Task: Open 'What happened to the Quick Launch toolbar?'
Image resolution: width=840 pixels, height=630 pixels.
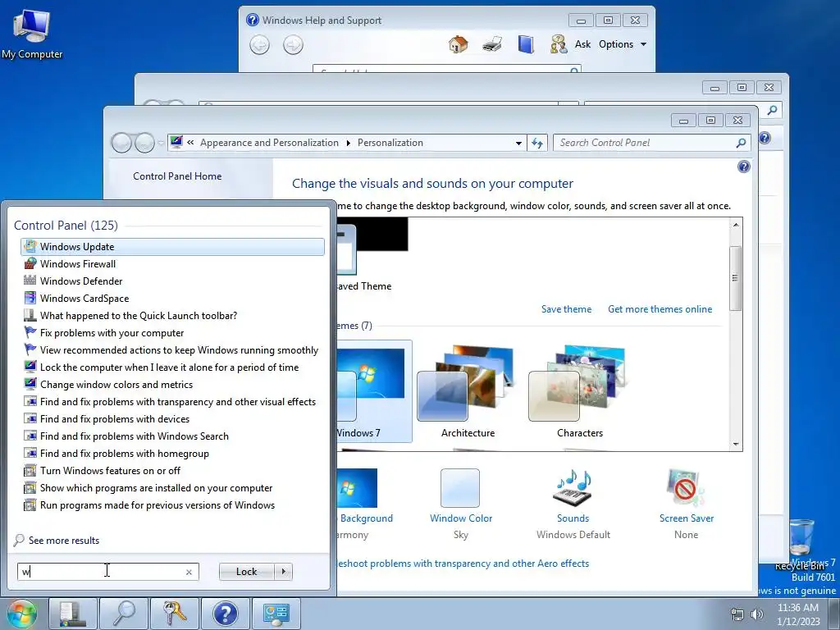Action: click(x=172, y=316)
